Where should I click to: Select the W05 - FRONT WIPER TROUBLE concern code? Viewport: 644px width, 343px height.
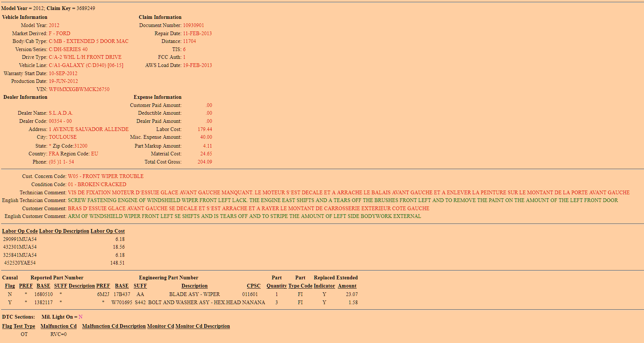[106, 176]
